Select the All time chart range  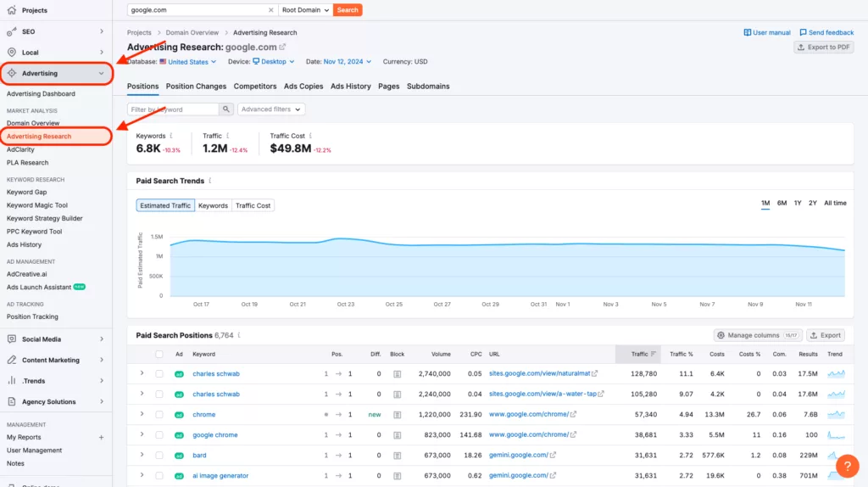[835, 204]
